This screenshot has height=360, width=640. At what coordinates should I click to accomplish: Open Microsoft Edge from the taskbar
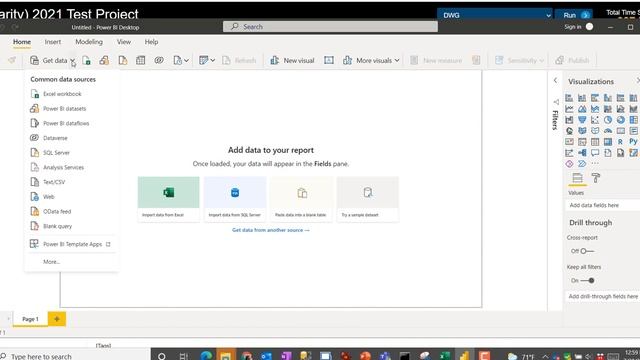(206, 356)
